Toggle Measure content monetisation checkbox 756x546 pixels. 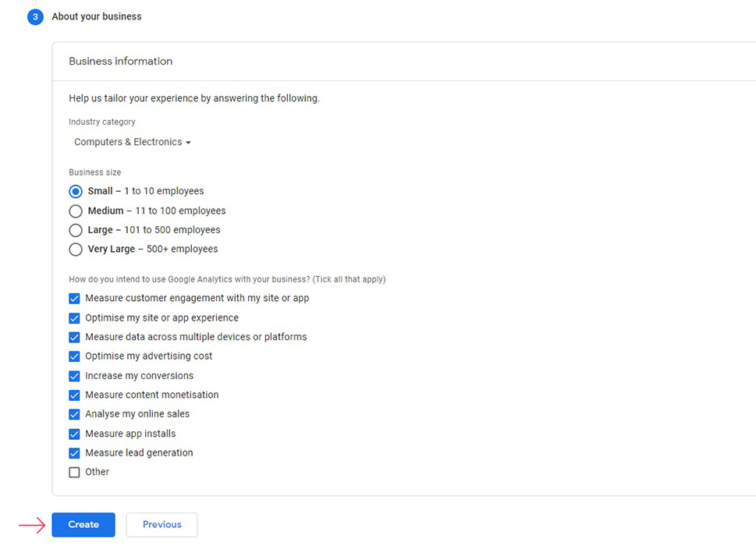[x=74, y=395]
